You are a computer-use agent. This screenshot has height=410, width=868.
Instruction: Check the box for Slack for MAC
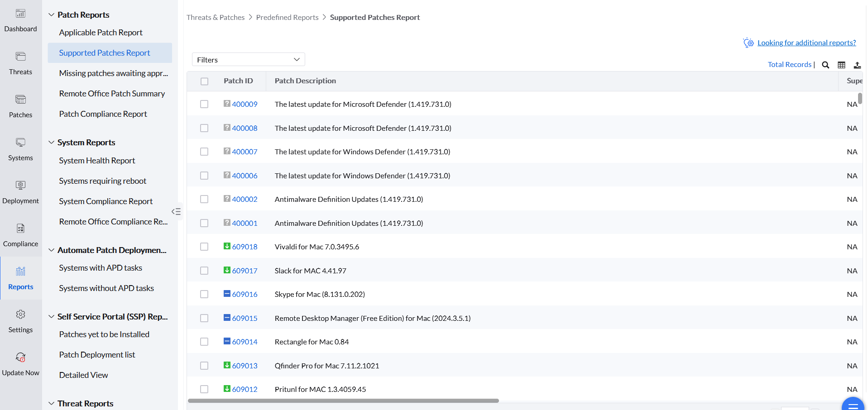pos(204,271)
